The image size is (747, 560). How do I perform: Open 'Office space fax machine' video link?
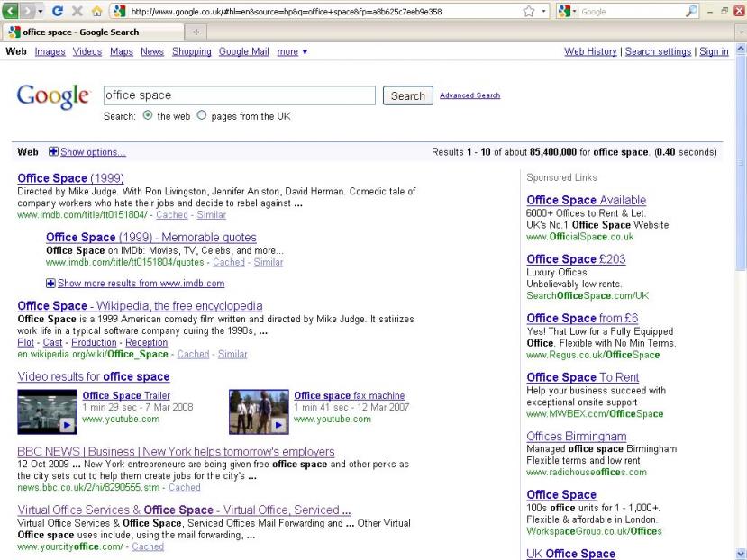350,396
